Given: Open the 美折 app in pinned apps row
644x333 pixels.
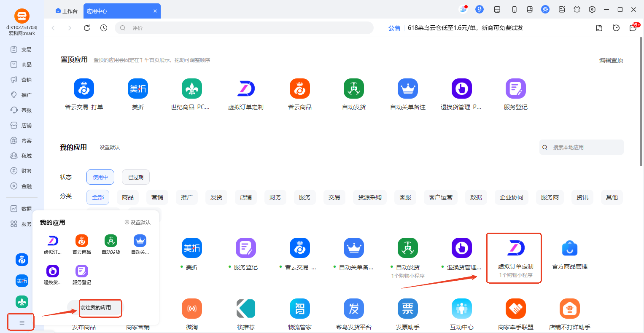Looking at the screenshot, I should (138, 89).
